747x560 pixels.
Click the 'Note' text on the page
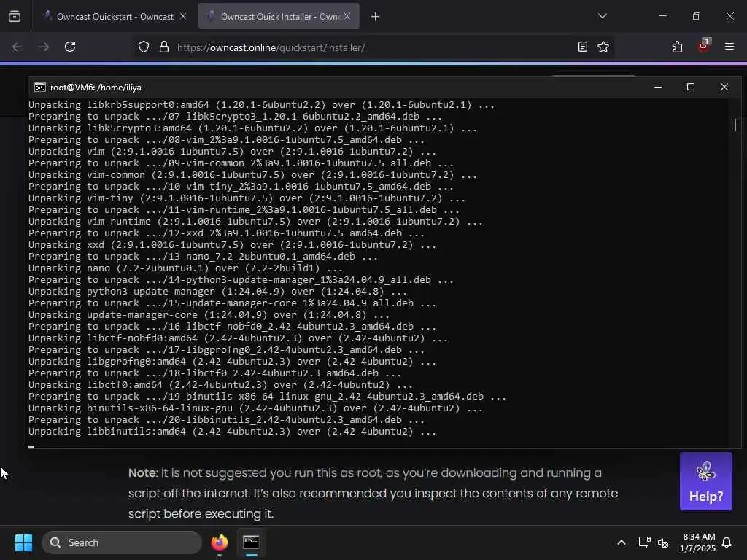142,472
